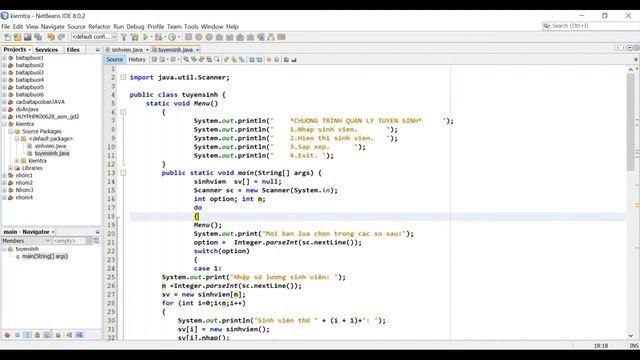
Task: Collapse the main method fold at line 13
Action: pyautogui.click(x=123, y=173)
